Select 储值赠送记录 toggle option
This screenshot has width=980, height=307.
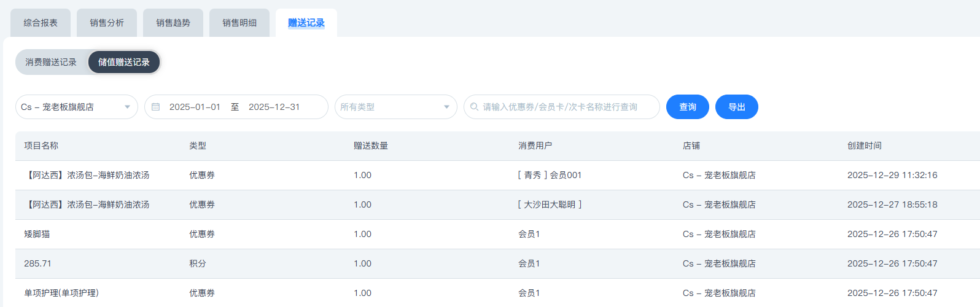coord(124,62)
